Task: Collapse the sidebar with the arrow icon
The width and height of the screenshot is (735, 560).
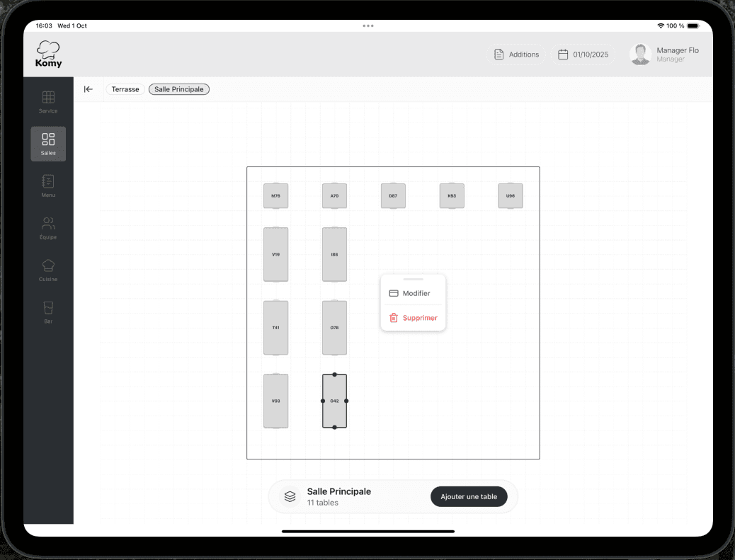Action: point(89,89)
